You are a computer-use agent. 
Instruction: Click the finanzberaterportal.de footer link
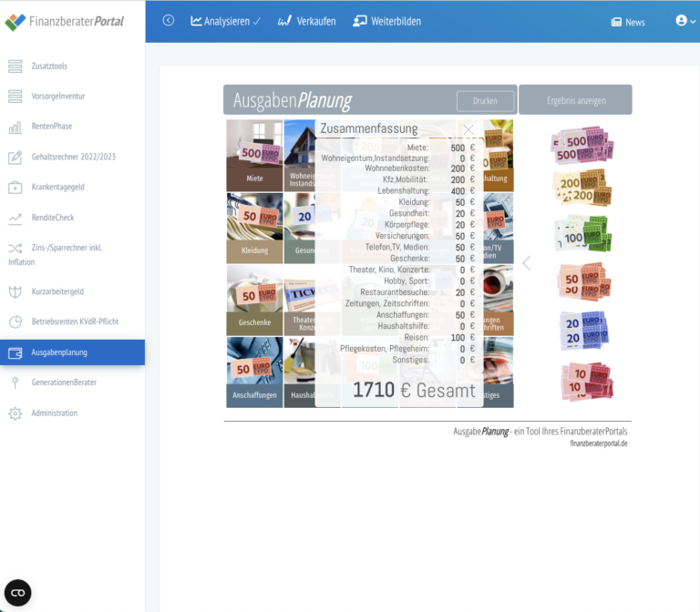tap(599, 444)
